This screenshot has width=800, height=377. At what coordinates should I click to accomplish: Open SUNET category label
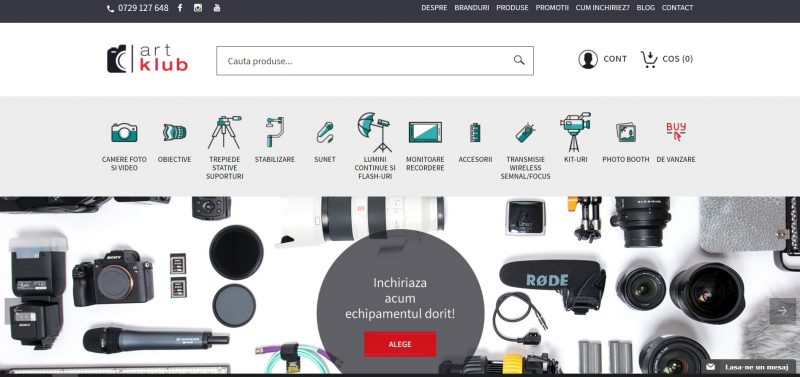(x=324, y=159)
